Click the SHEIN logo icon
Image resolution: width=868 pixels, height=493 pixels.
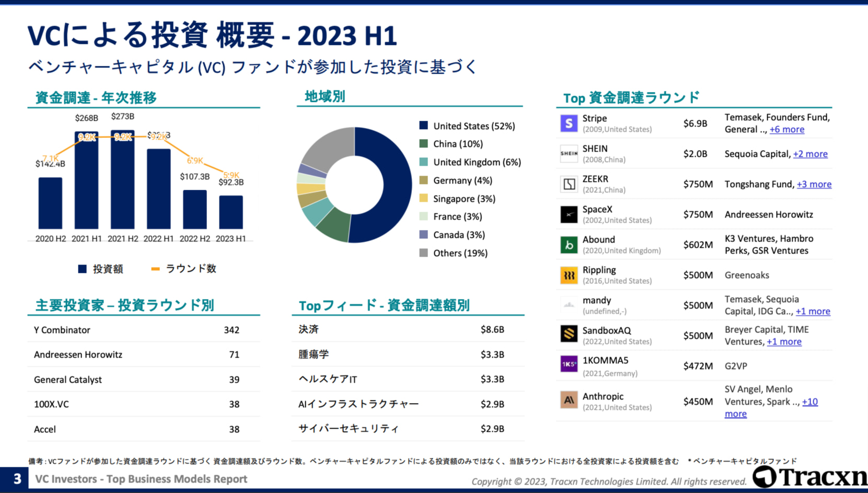tap(569, 154)
